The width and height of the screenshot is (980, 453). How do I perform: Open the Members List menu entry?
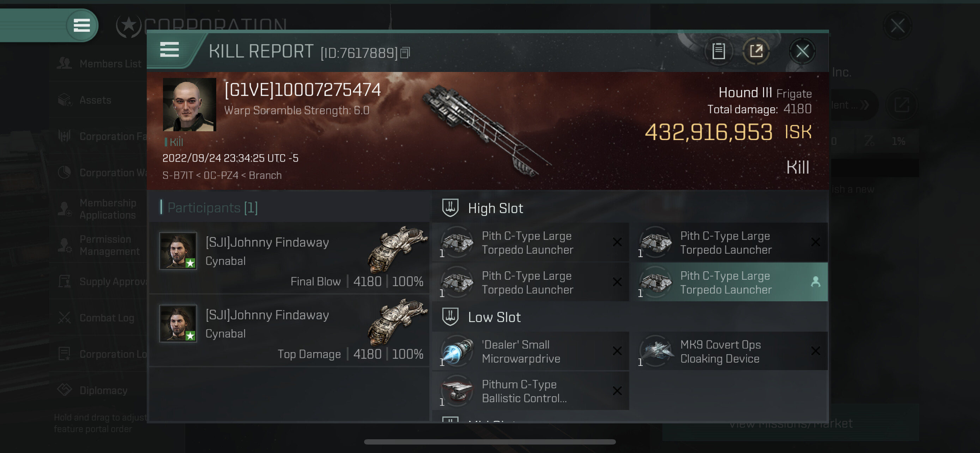pyautogui.click(x=98, y=64)
